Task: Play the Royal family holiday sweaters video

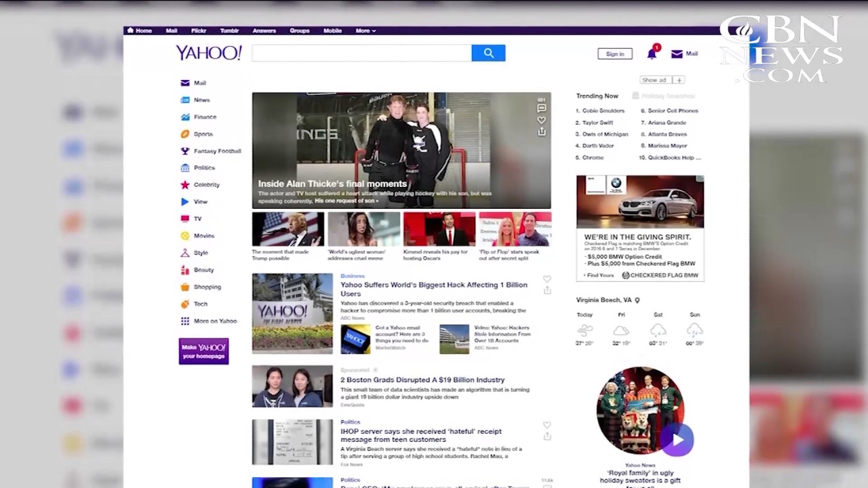Action: coord(678,440)
